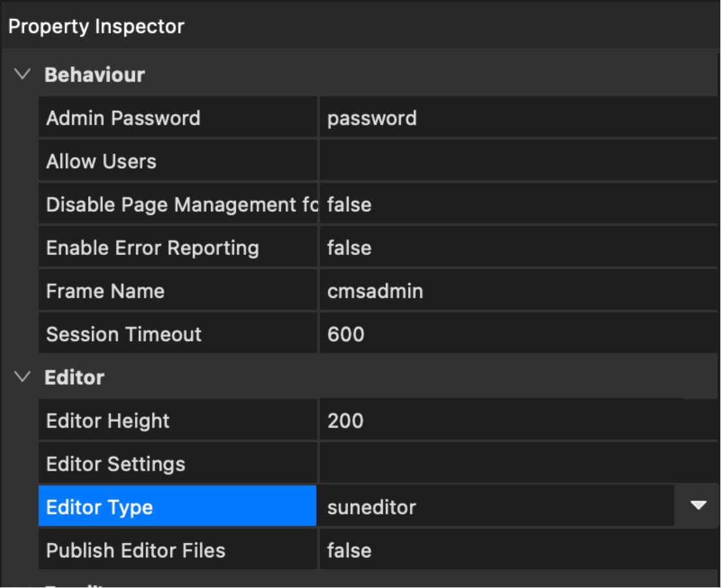Image resolution: width=721 pixels, height=588 pixels.
Task: Click the empty Editor Settings value field
Action: (x=518, y=463)
